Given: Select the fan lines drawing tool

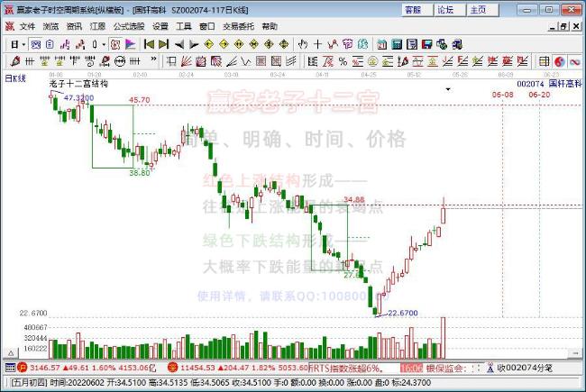Looking at the screenshot, I should (x=186, y=61).
